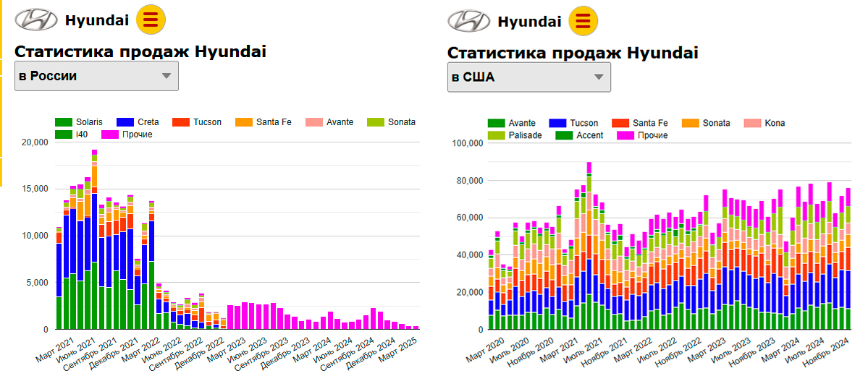This screenshot has width=868, height=389.
Task: Open the yellow hamburger menu in left panel
Action: pyautogui.click(x=151, y=20)
